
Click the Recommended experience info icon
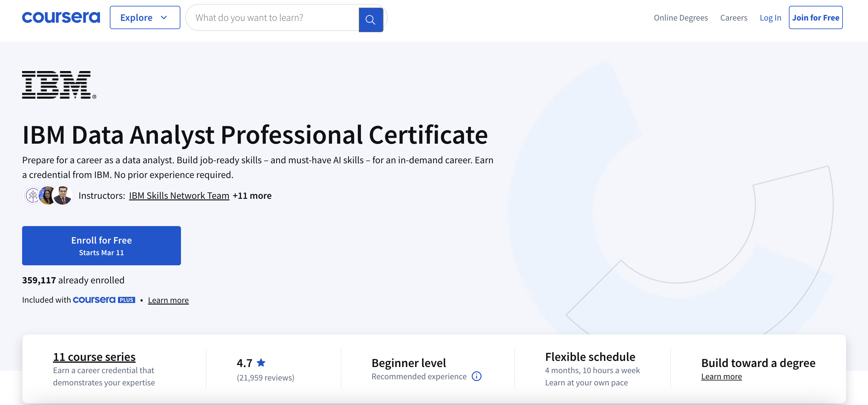pyautogui.click(x=476, y=376)
